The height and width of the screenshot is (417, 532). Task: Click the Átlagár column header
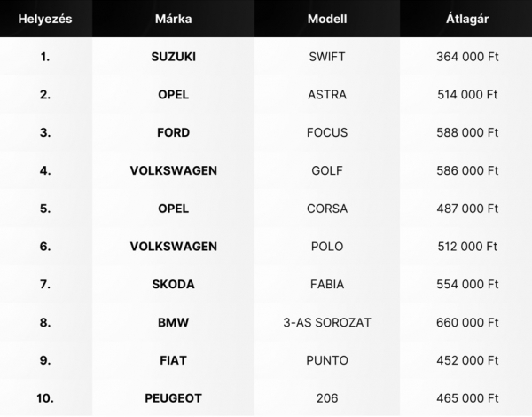click(467, 19)
